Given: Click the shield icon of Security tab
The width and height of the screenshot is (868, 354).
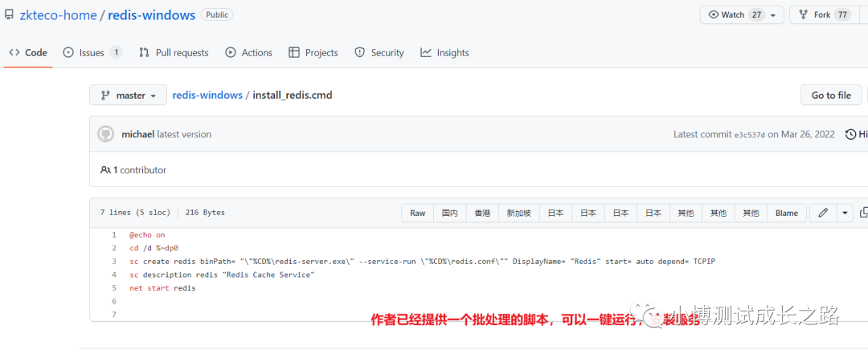Looking at the screenshot, I should [360, 52].
